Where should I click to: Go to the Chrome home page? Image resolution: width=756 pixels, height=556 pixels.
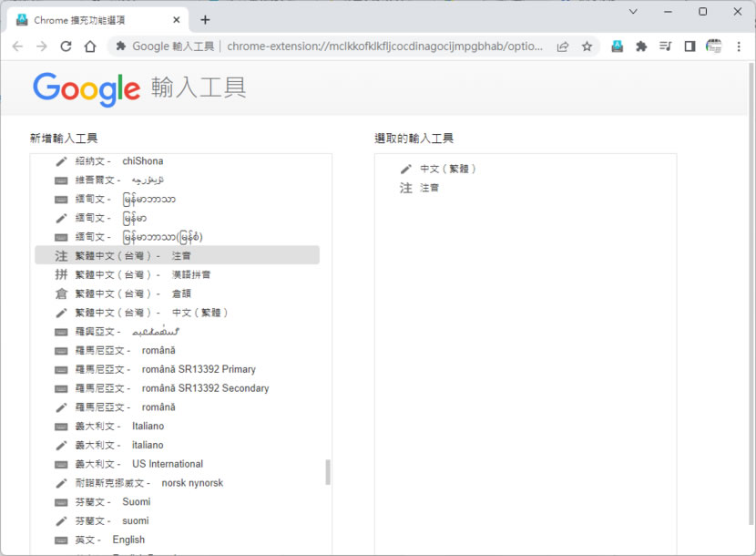(x=90, y=46)
